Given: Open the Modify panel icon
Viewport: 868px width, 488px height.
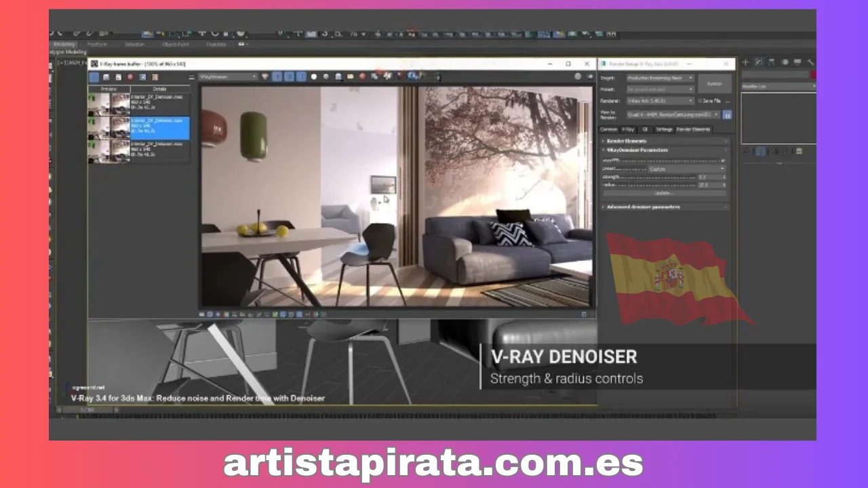Looking at the screenshot, I should pos(759,62).
